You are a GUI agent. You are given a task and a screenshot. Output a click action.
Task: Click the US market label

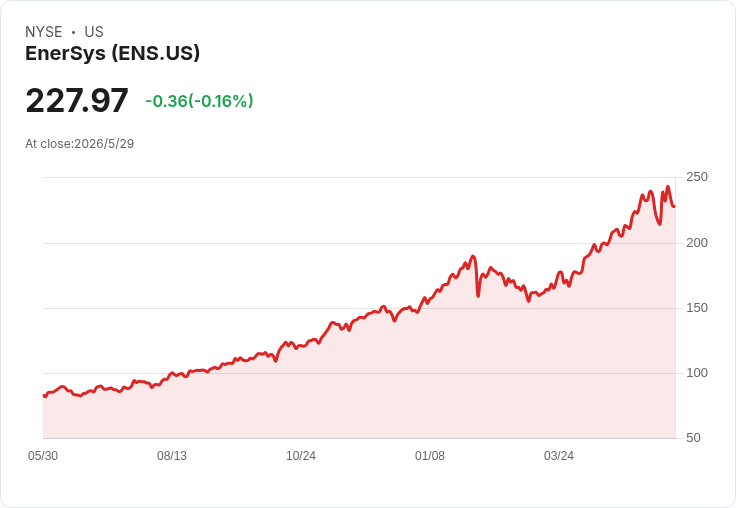(x=94, y=32)
